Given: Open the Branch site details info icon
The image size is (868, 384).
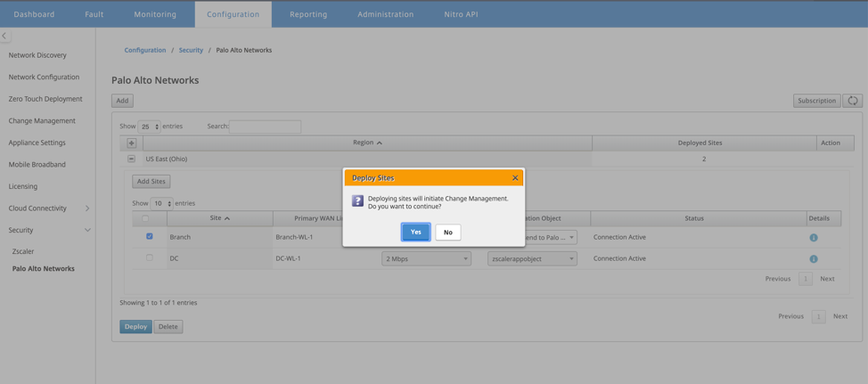Looking at the screenshot, I should click(814, 237).
